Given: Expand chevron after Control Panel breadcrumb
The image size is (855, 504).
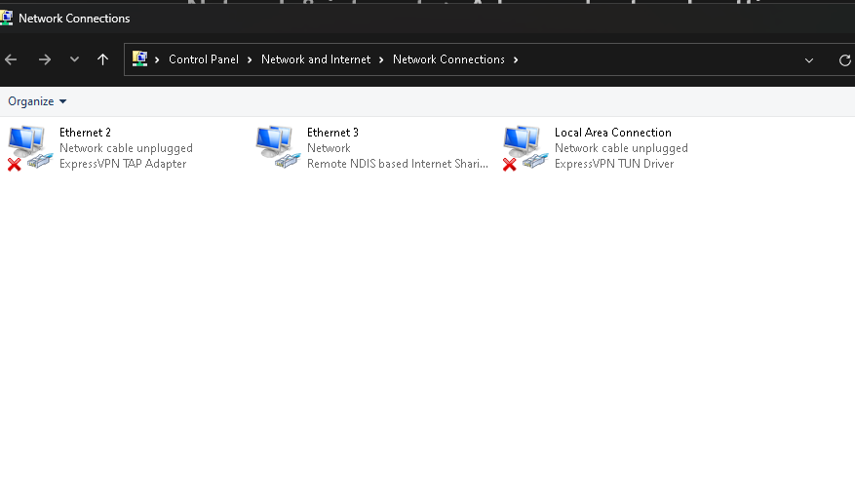Looking at the screenshot, I should tap(250, 59).
